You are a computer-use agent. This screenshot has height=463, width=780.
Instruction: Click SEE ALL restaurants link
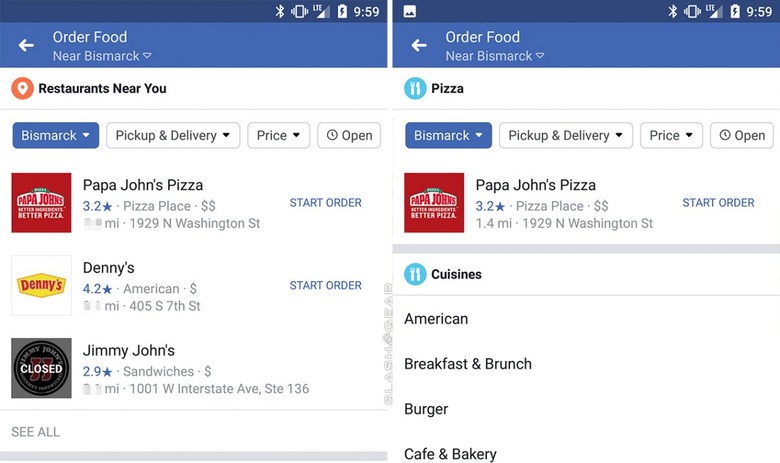click(x=35, y=432)
